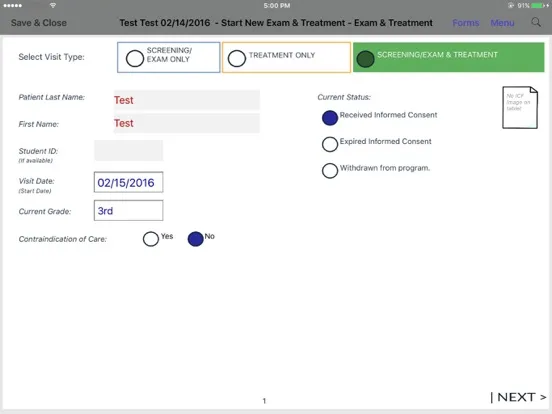
Task: Change the Visit Date 02/15/2016
Action: tap(128, 182)
